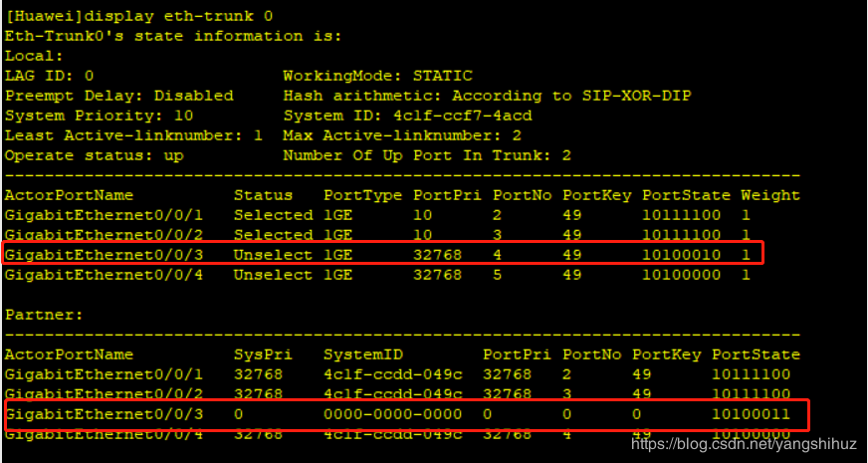
Task: Select the 'Eth-Trunk0's state information is:' line
Action: click(173, 36)
